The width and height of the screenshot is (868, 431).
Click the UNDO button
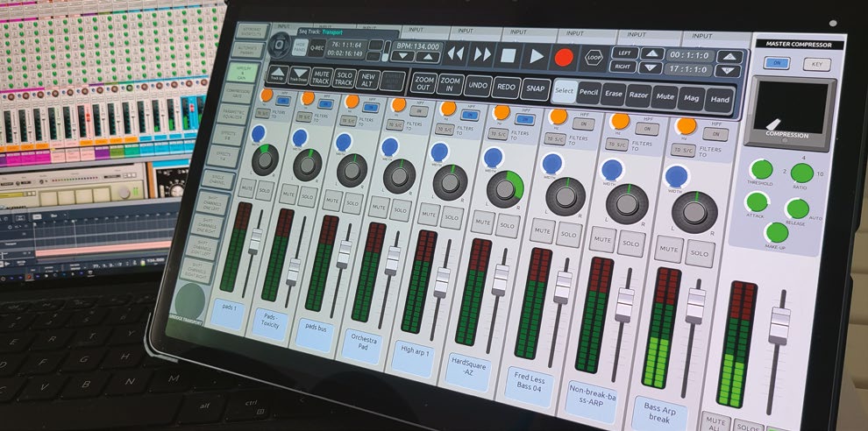click(x=477, y=86)
